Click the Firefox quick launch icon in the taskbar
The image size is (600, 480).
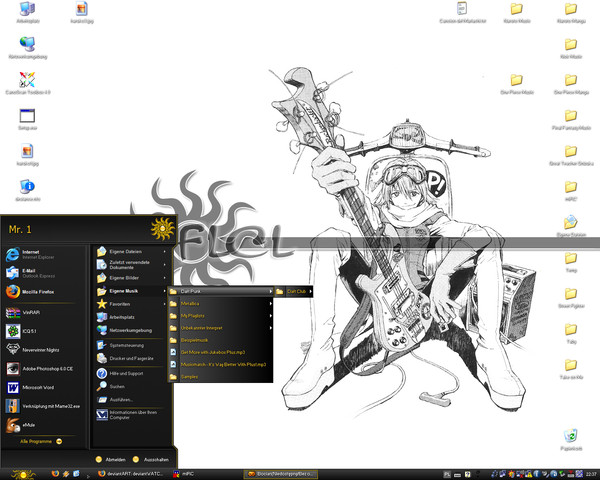point(55,474)
